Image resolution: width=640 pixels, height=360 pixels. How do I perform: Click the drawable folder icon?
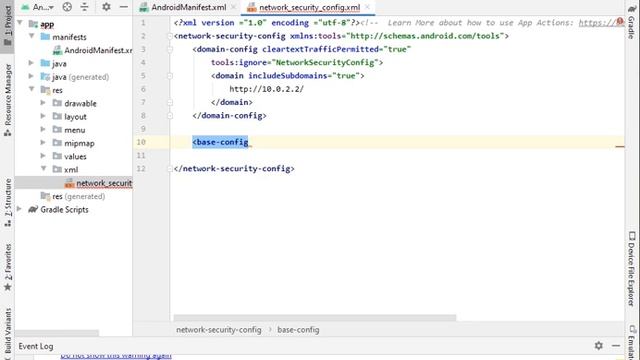pyautogui.click(x=58, y=103)
